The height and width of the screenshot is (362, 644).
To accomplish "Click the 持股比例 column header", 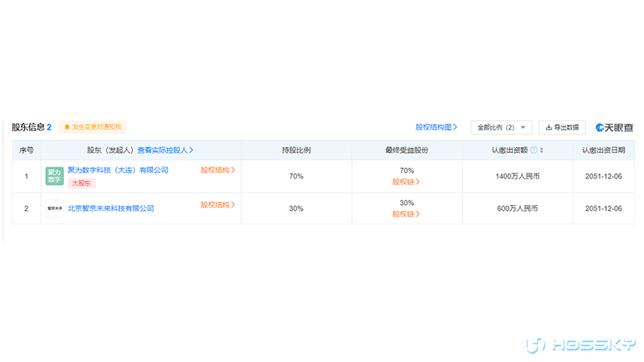I will (x=296, y=150).
